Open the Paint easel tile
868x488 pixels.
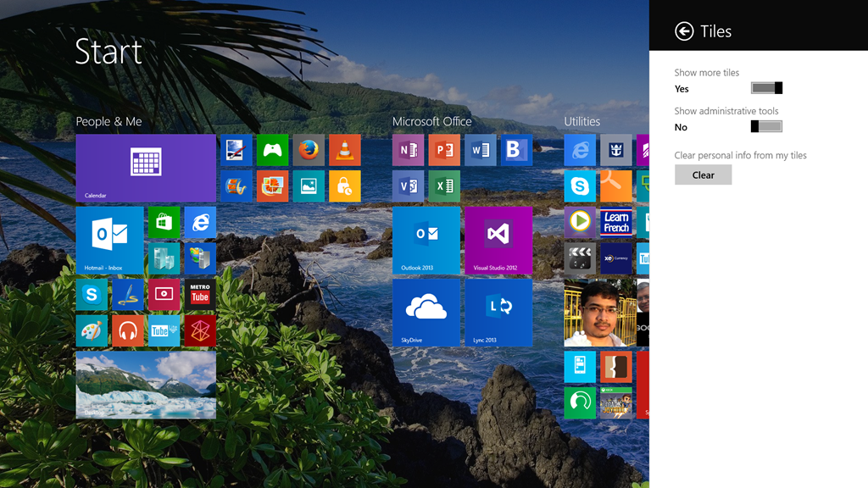236,150
